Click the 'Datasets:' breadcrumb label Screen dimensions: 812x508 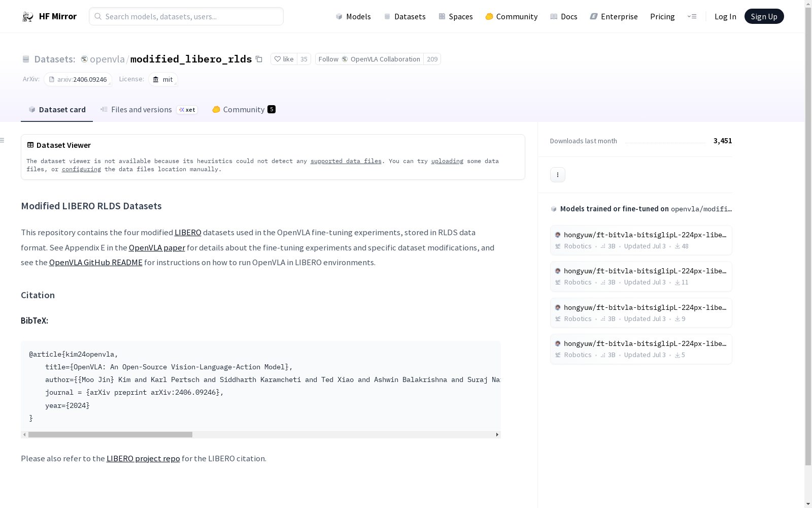point(55,59)
